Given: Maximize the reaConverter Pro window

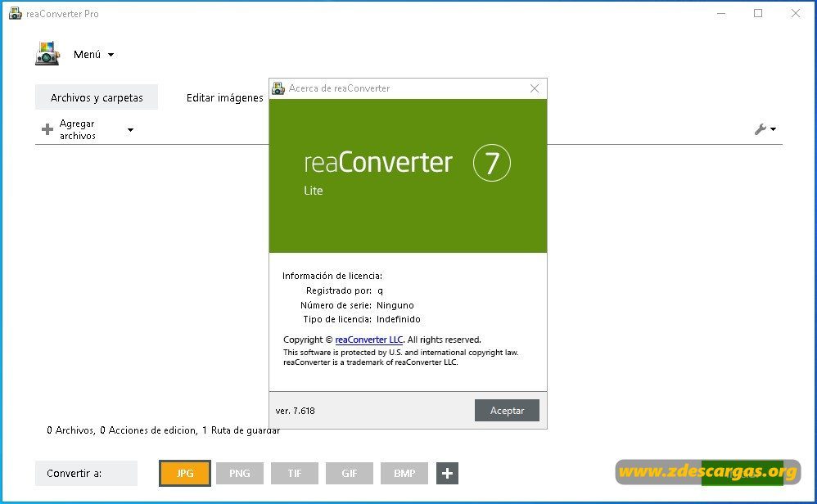Looking at the screenshot, I should tap(758, 14).
